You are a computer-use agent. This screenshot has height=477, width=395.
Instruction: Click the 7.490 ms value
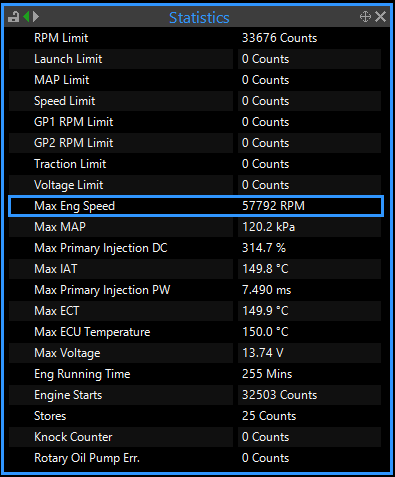[x=266, y=290]
